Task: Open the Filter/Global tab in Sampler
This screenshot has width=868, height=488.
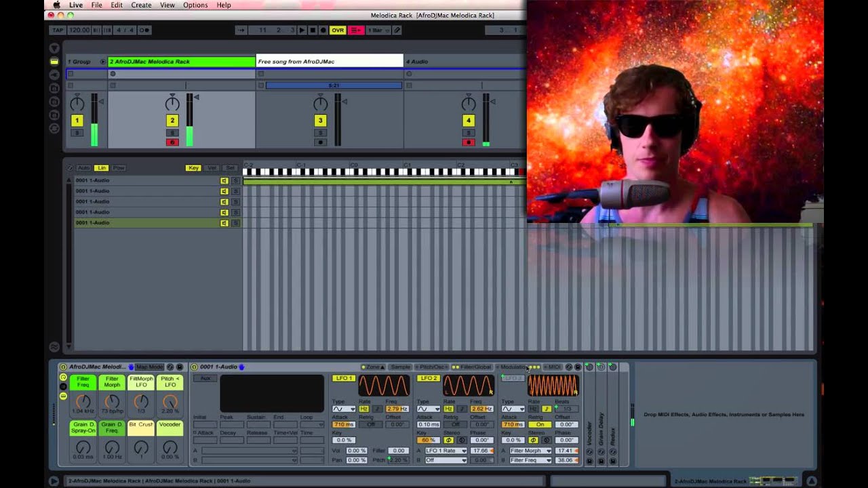Action: coord(473,367)
